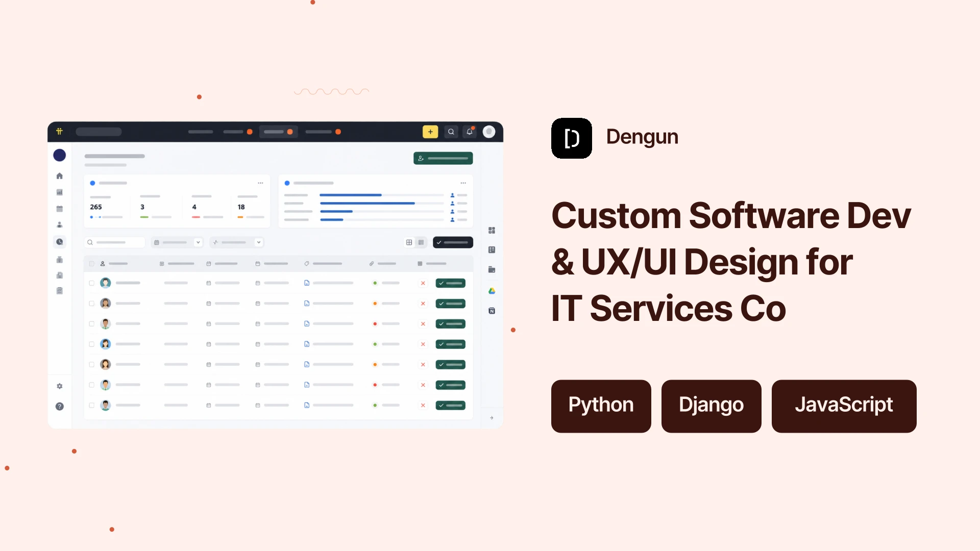
Task: Toggle the select-all checkbox in table header
Action: click(x=92, y=264)
